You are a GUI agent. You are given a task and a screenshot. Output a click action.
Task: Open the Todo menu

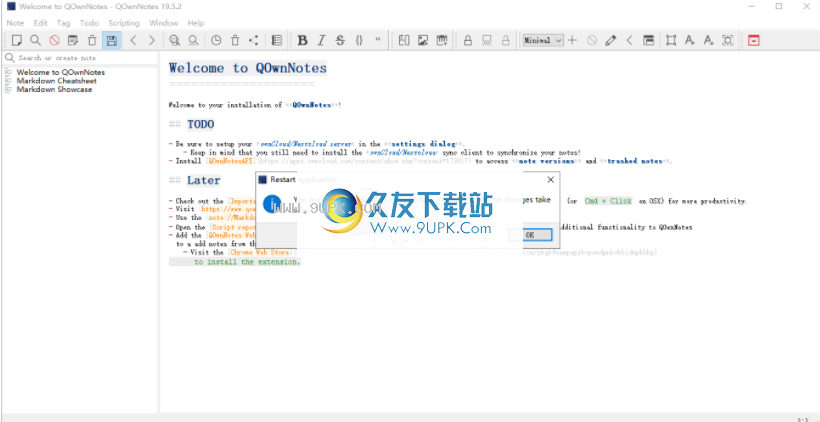point(89,23)
